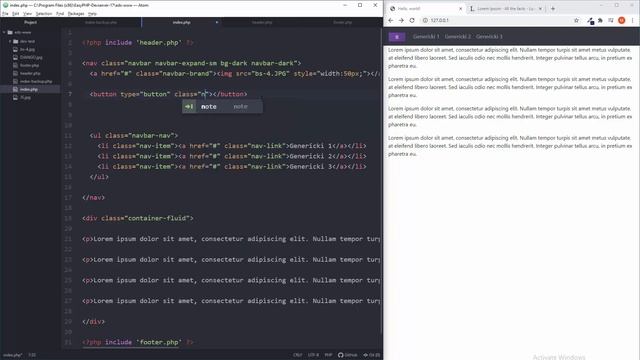Screen dimensions: 640x360
Task: Reload the page in Chrome
Action: point(412,20)
